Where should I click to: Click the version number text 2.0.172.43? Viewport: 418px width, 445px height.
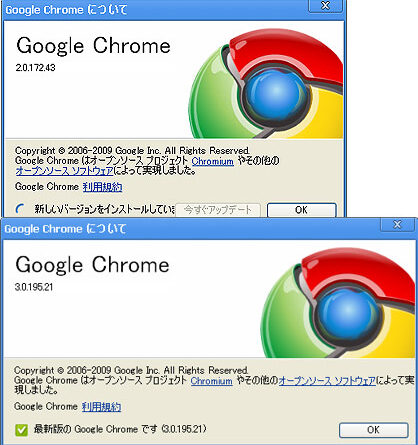point(35,68)
